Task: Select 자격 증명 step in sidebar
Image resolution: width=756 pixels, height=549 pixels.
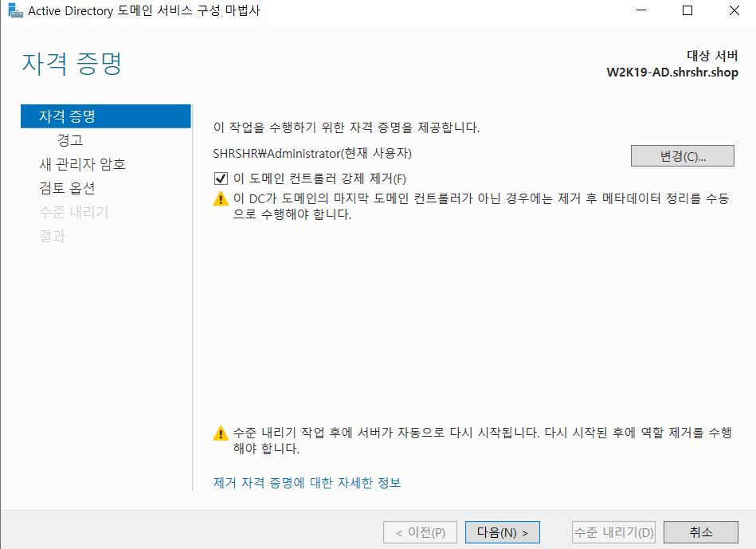Action: click(106, 116)
